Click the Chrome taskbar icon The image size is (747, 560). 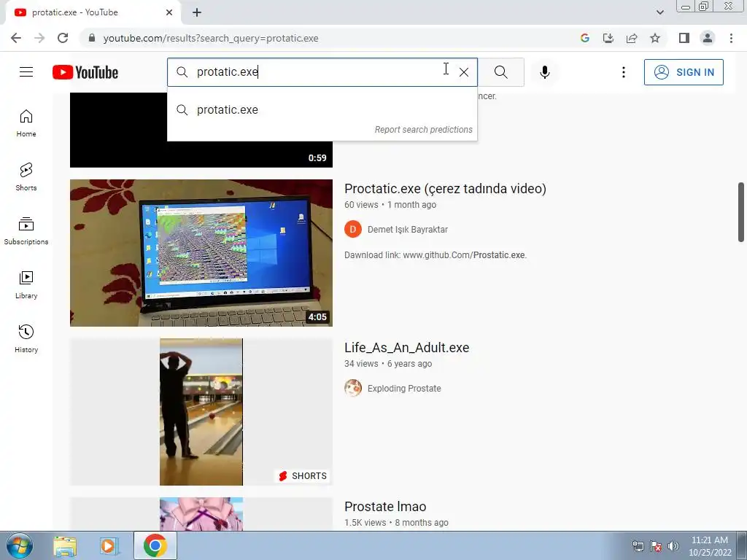pyautogui.click(x=155, y=545)
